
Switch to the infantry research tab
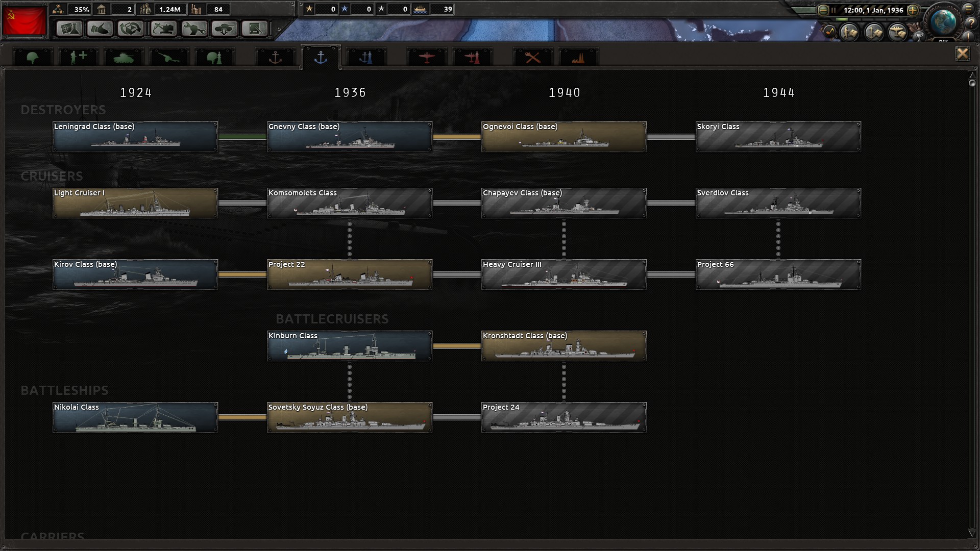(33, 57)
